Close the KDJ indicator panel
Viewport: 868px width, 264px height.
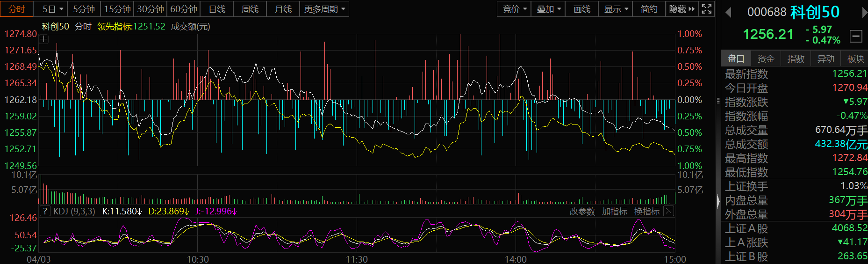669,211
